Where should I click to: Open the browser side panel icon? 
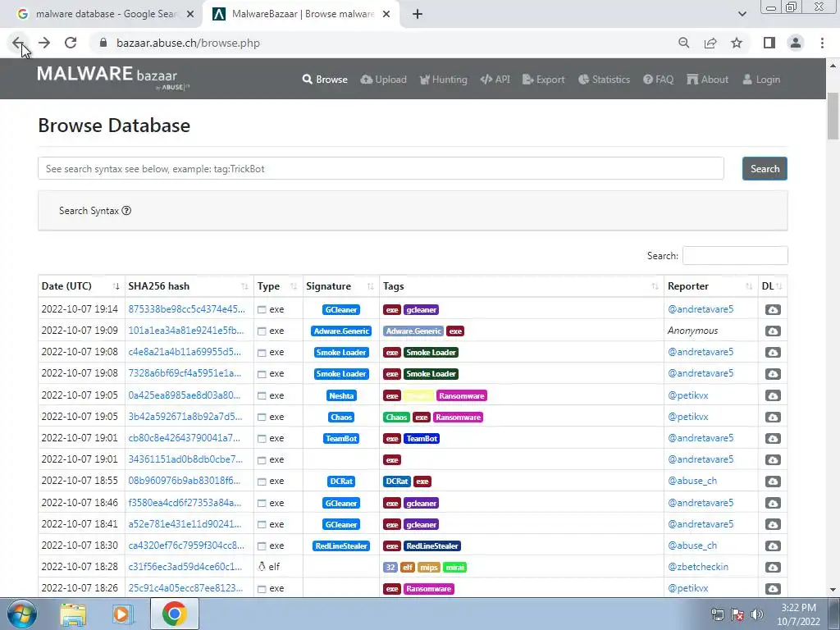tap(769, 43)
